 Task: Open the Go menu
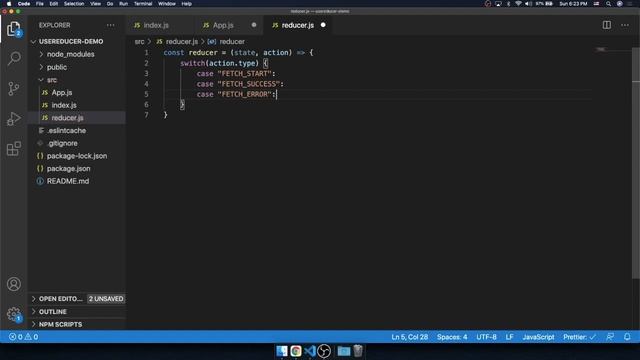[x=110, y=4]
